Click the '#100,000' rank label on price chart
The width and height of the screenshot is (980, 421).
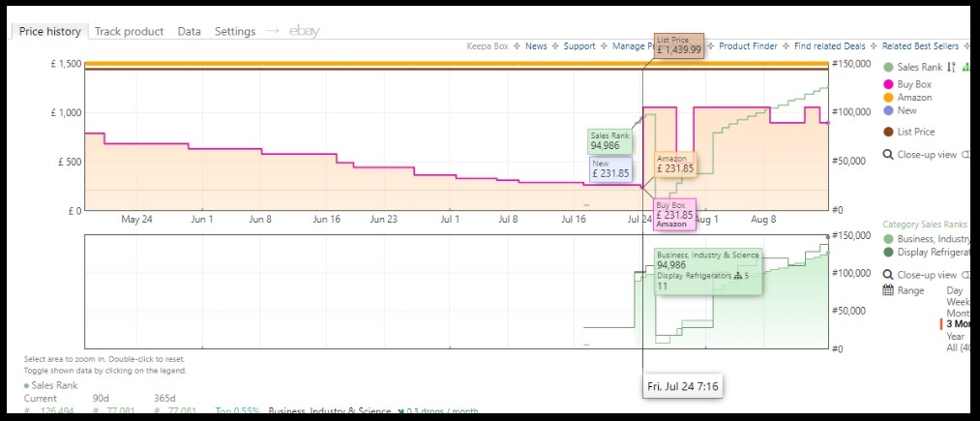click(850, 112)
